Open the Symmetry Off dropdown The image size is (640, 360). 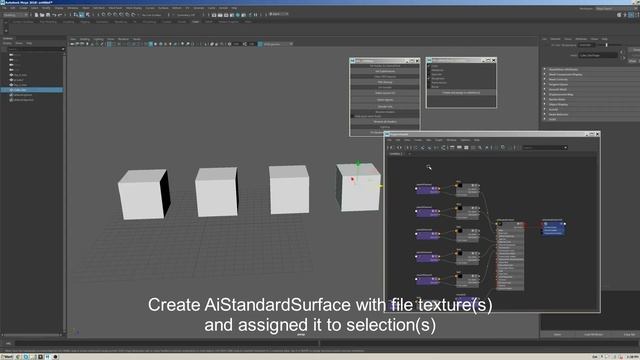[x=188, y=15]
